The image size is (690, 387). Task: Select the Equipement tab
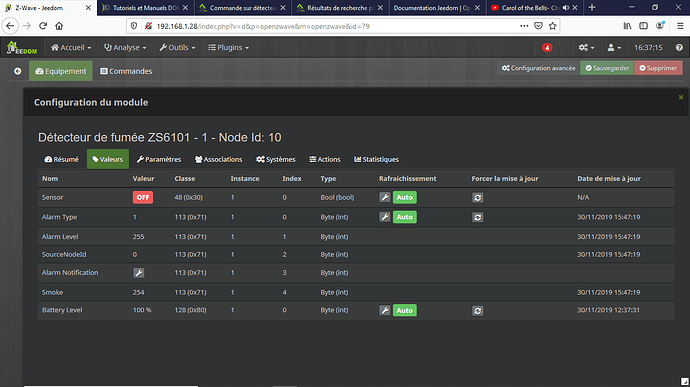tap(61, 71)
